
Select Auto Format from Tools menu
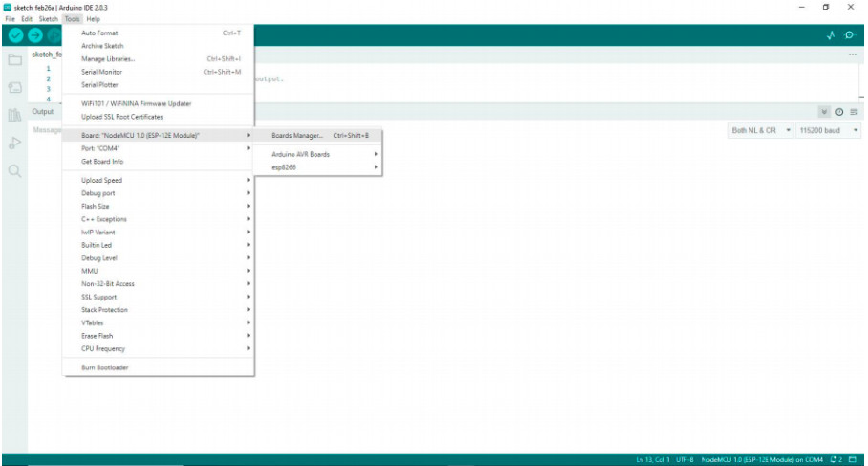(x=159, y=33)
